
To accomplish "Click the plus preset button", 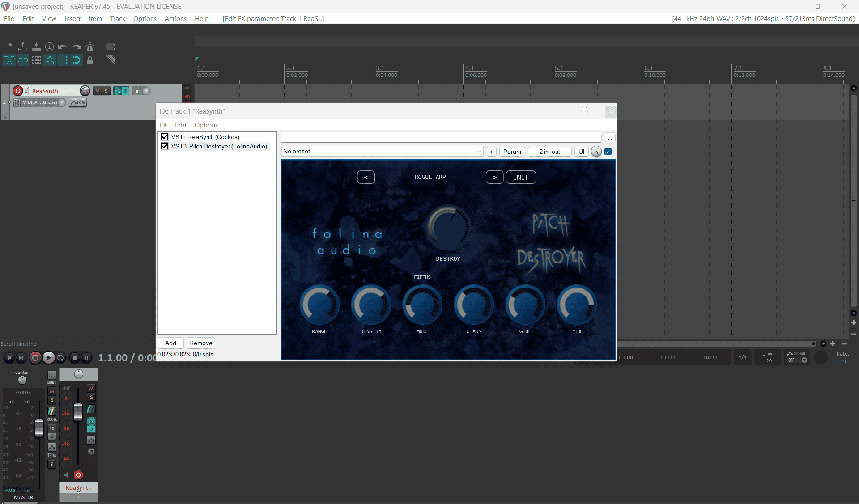I will tap(491, 152).
